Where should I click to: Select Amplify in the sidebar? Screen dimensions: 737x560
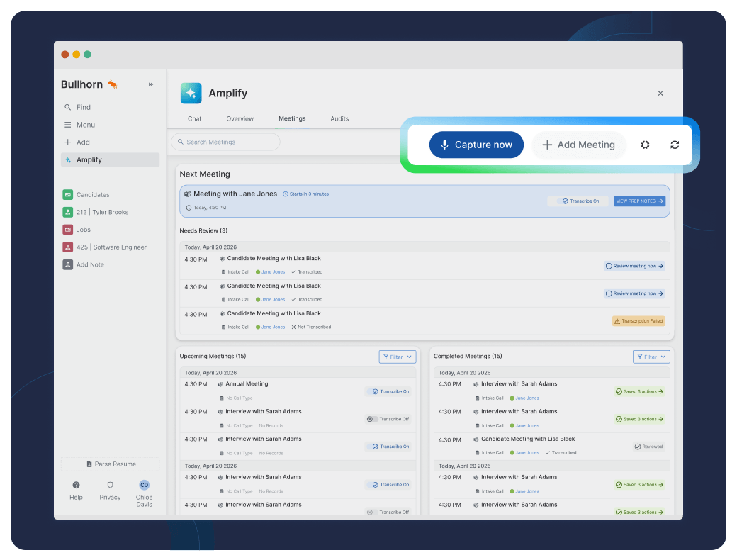coord(110,159)
